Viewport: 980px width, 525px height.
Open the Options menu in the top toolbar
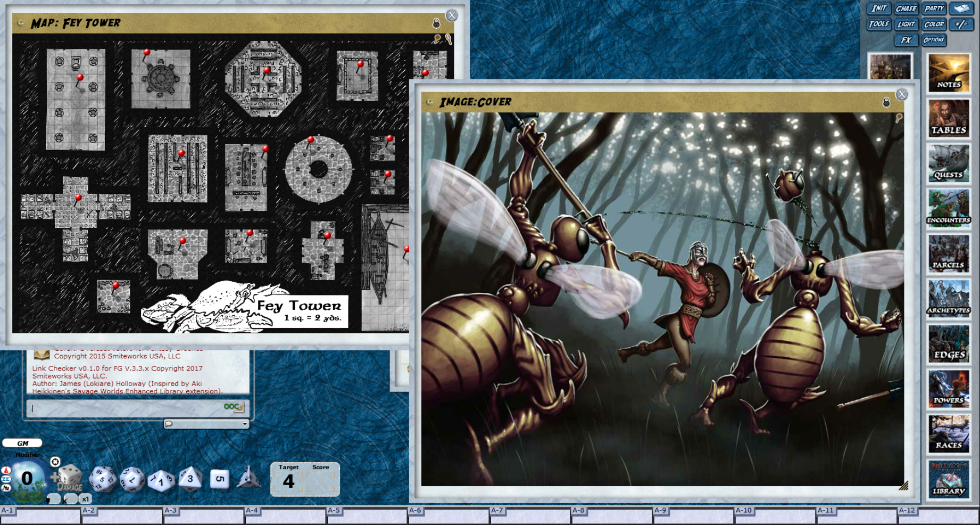click(x=935, y=41)
